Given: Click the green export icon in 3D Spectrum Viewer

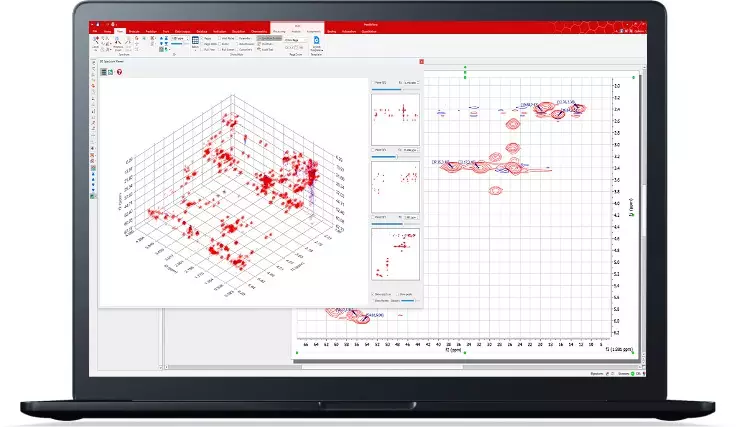Looking at the screenshot, I should coord(110,72).
